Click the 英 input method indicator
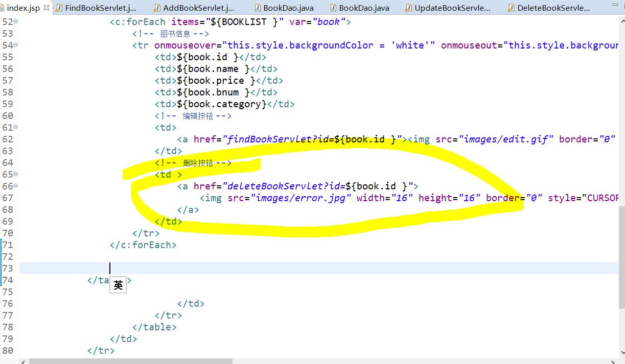Image resolution: width=625 pixels, height=364 pixels. (118, 285)
